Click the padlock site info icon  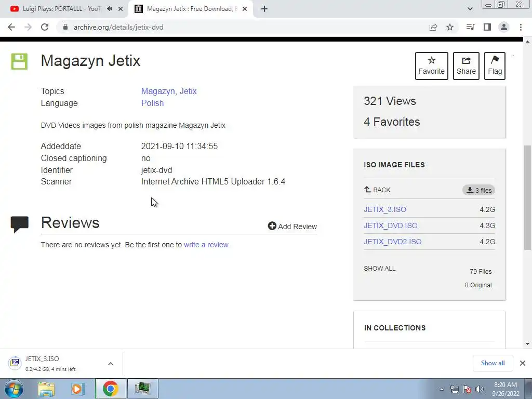(65, 27)
